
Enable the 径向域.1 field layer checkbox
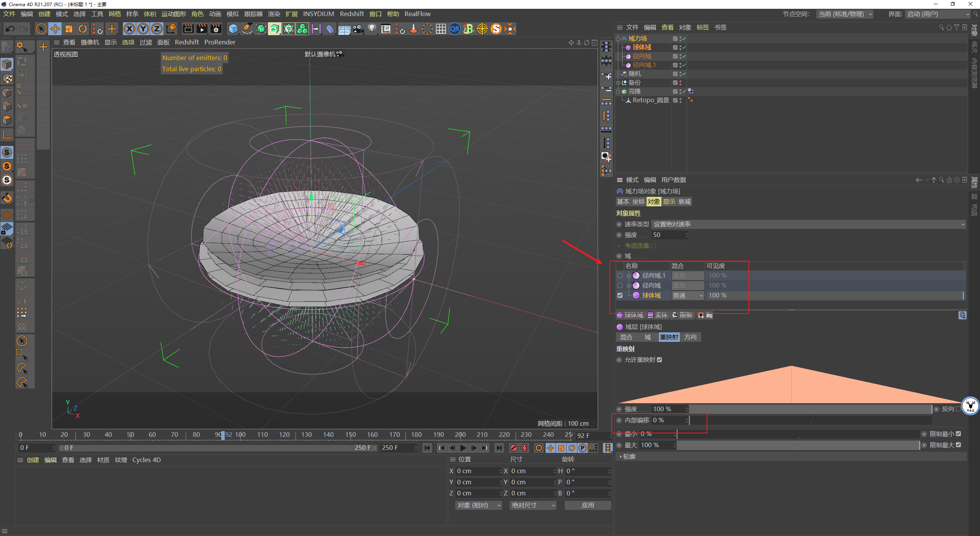click(620, 276)
